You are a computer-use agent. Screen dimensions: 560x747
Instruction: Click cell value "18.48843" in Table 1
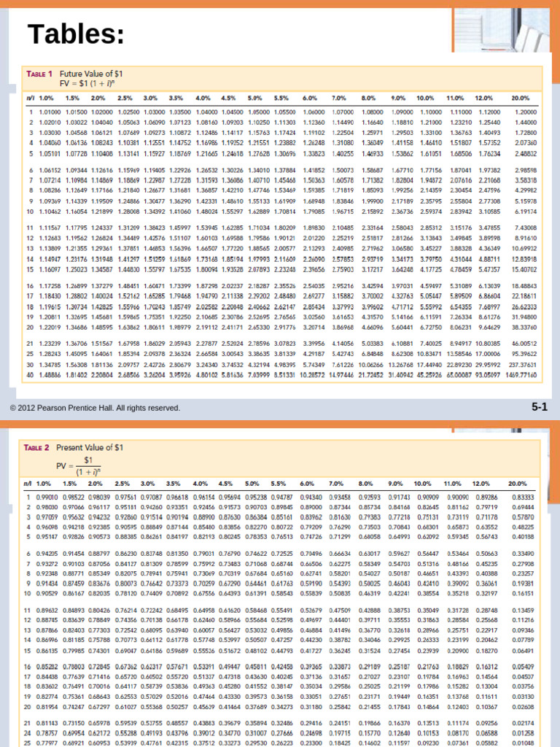tap(525, 286)
